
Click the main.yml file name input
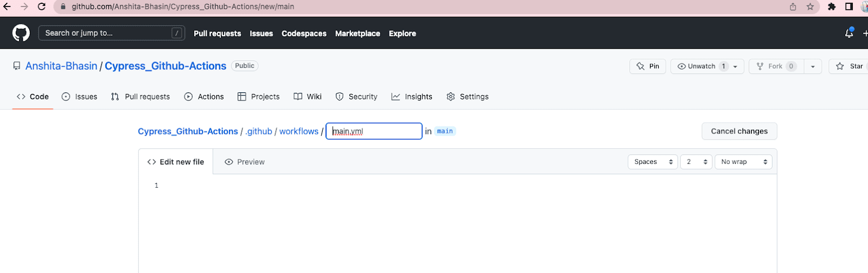(374, 131)
